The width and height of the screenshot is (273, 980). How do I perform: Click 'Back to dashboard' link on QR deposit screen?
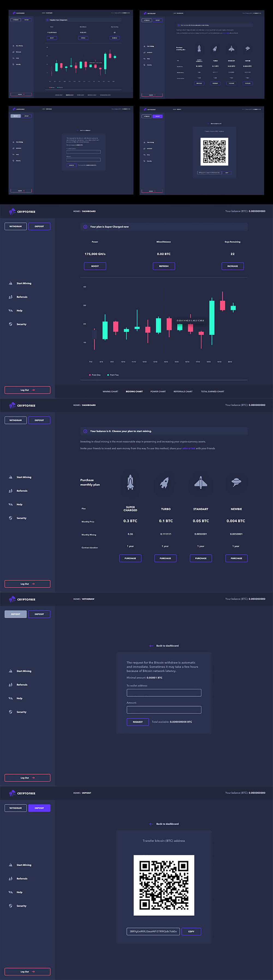(x=168, y=824)
